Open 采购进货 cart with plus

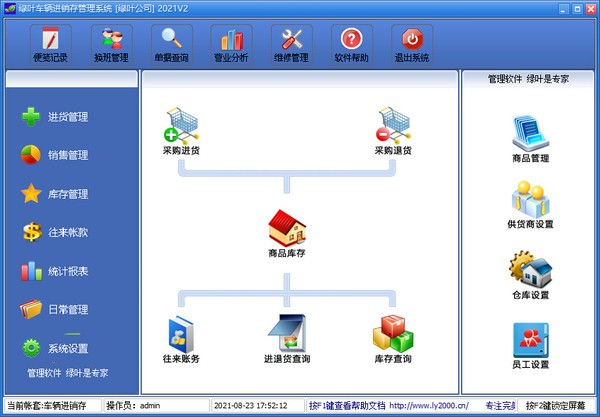point(181,131)
